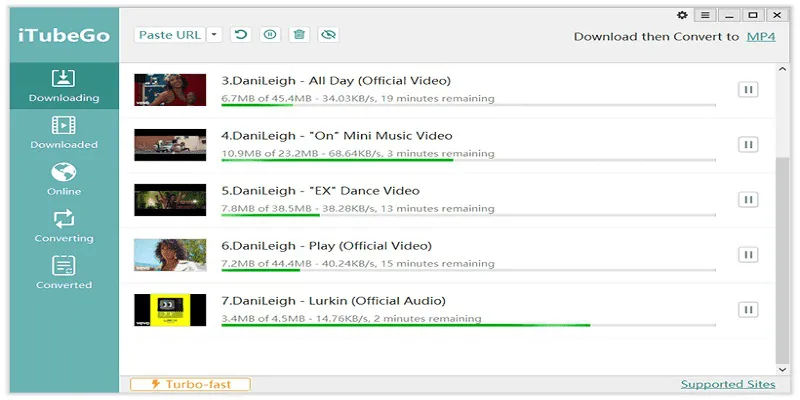Change the MP4 conversion format link
The image size is (800, 400).
761,37
